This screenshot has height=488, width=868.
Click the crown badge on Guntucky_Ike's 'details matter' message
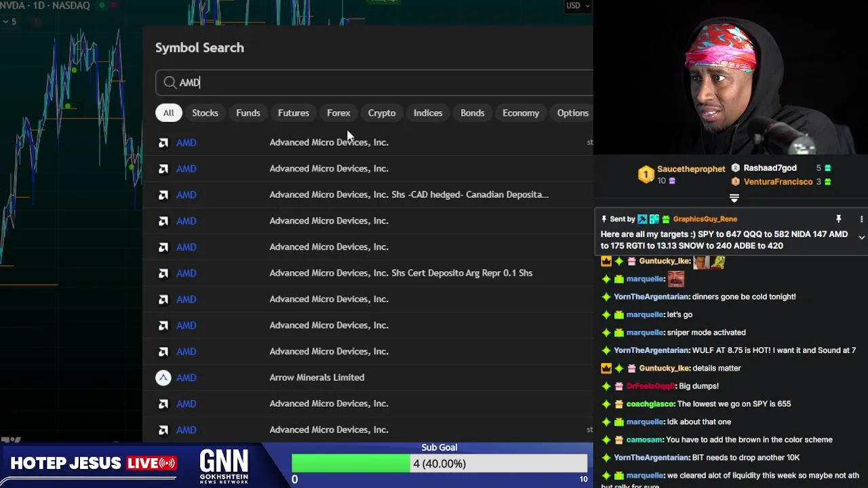(606, 368)
